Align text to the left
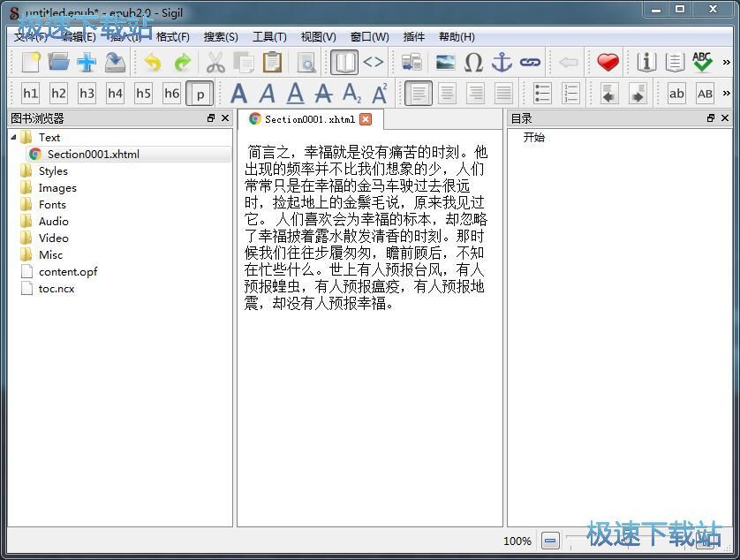The image size is (740, 560). pyautogui.click(x=419, y=94)
